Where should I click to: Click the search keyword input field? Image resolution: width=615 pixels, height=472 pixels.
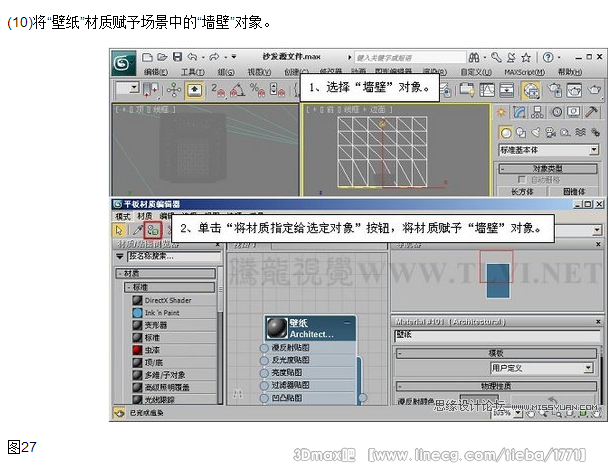410,58
